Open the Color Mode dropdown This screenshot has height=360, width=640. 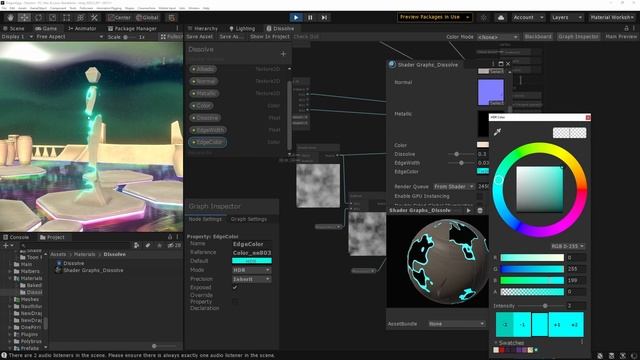pyautogui.click(x=497, y=37)
